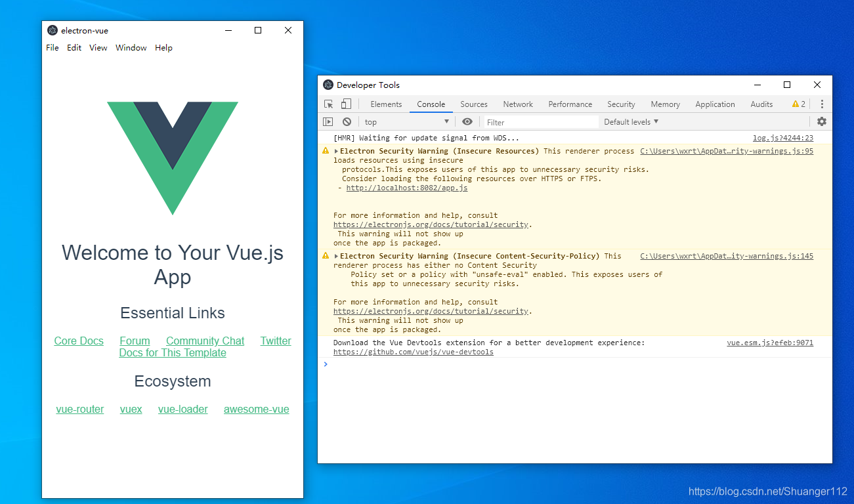Open the Default levels dropdown
This screenshot has height=504, width=854.
[x=630, y=121]
